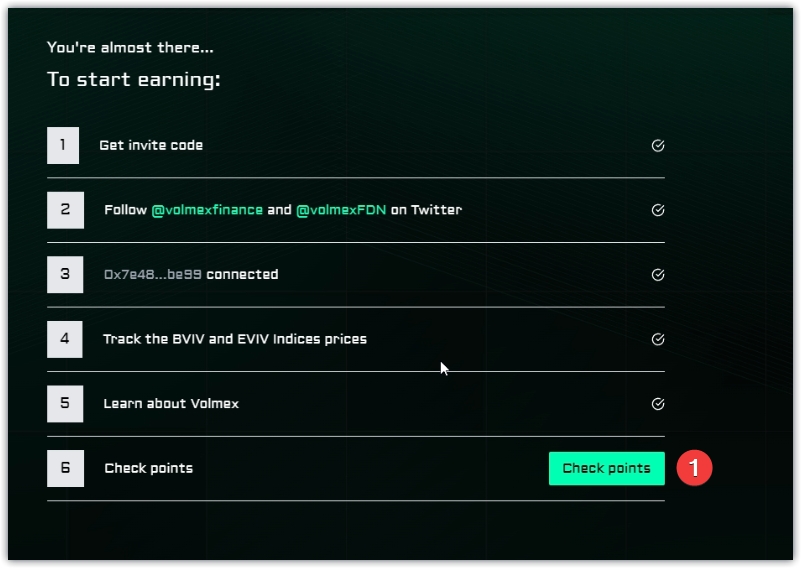The height and width of the screenshot is (568, 801).
Task: Click the Get invite code step label
Action: click(x=151, y=145)
